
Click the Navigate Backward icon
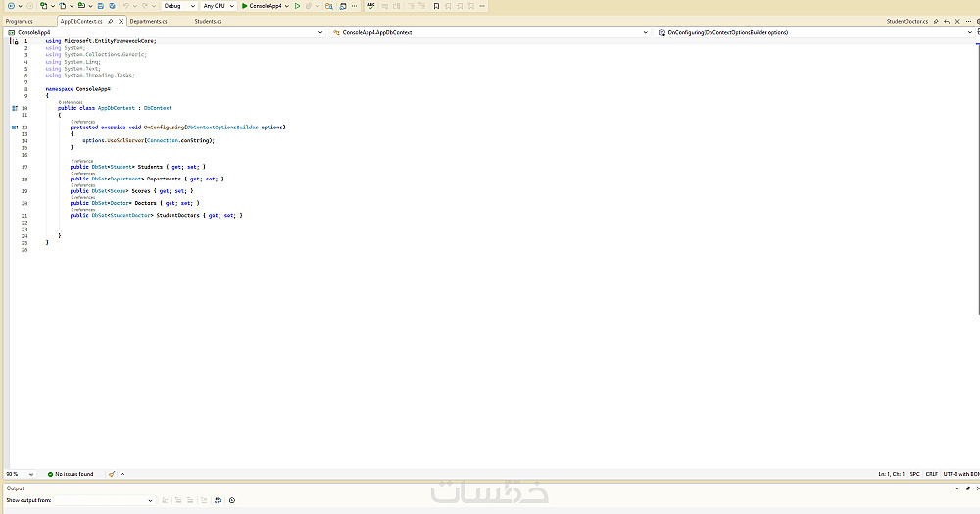11,6
